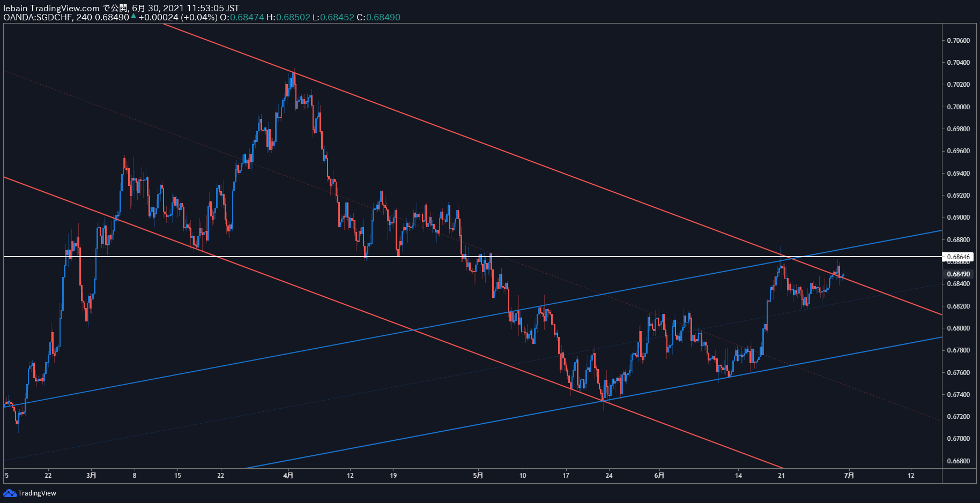Click the 0.70600 price axis label
The width and height of the screenshot is (980, 503).
[x=958, y=41]
